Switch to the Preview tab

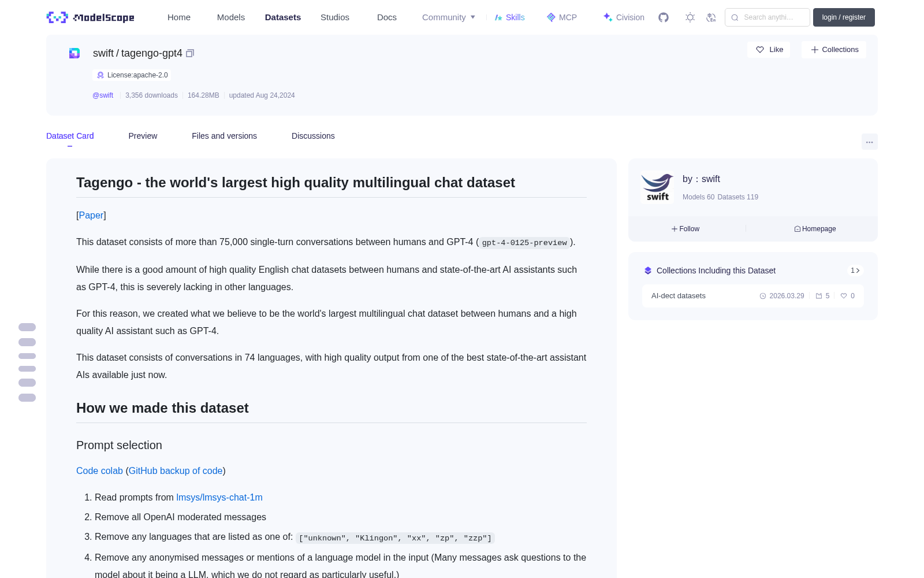click(x=143, y=136)
